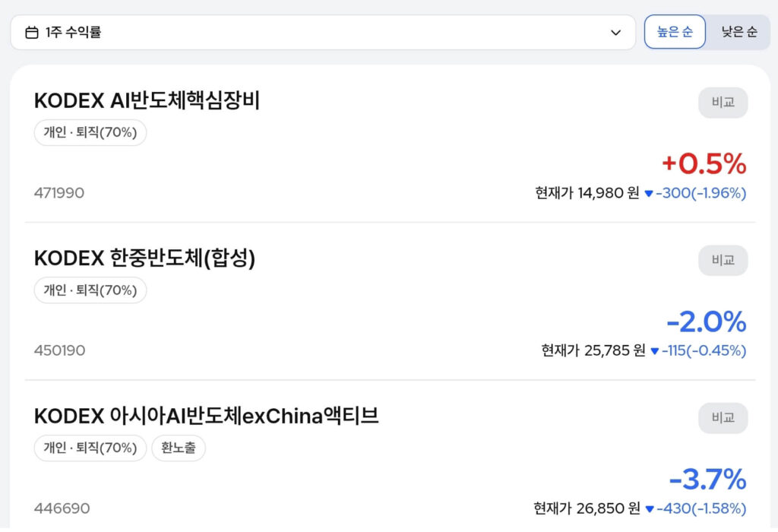Select KODEX AI반도체핵심장비 fund entry
The width and height of the screenshot is (778, 532).
point(148,100)
